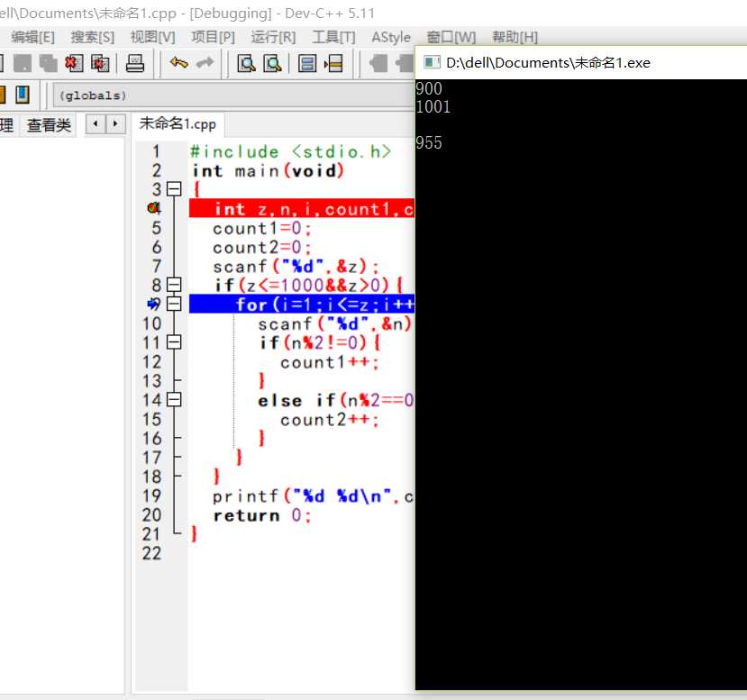Click the Go to line toolbar icon
This screenshot has height=700, width=747.
[x=333, y=63]
